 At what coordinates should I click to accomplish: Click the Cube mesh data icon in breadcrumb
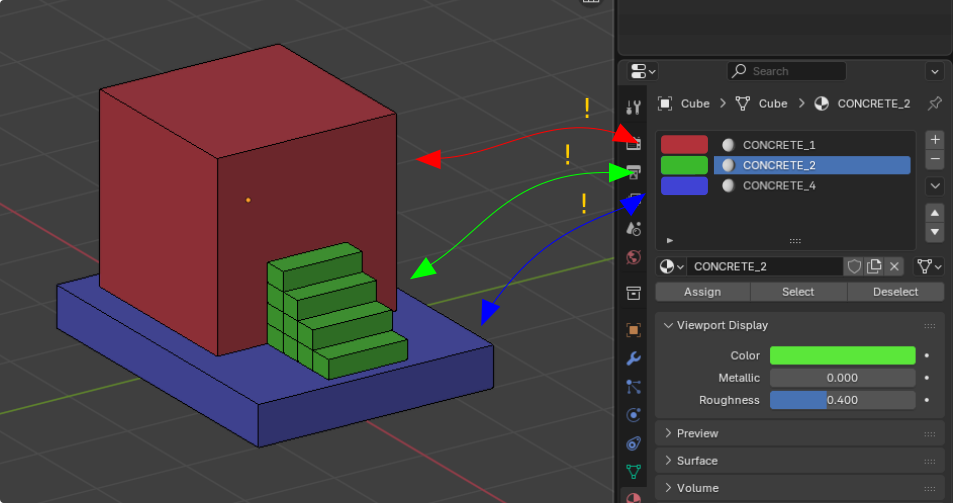coord(743,104)
